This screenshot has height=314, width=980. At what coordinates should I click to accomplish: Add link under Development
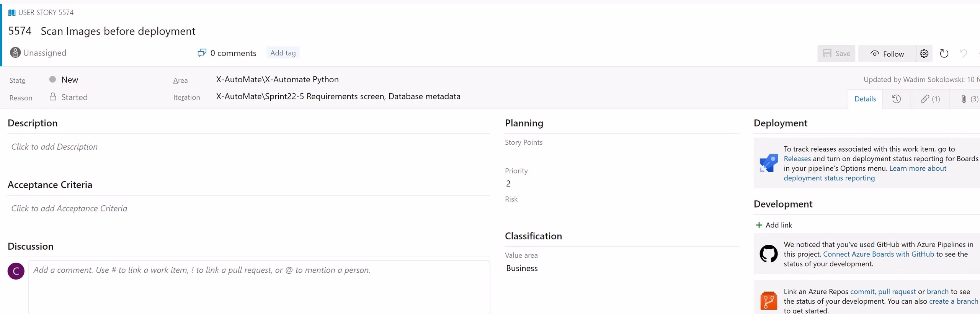(774, 225)
